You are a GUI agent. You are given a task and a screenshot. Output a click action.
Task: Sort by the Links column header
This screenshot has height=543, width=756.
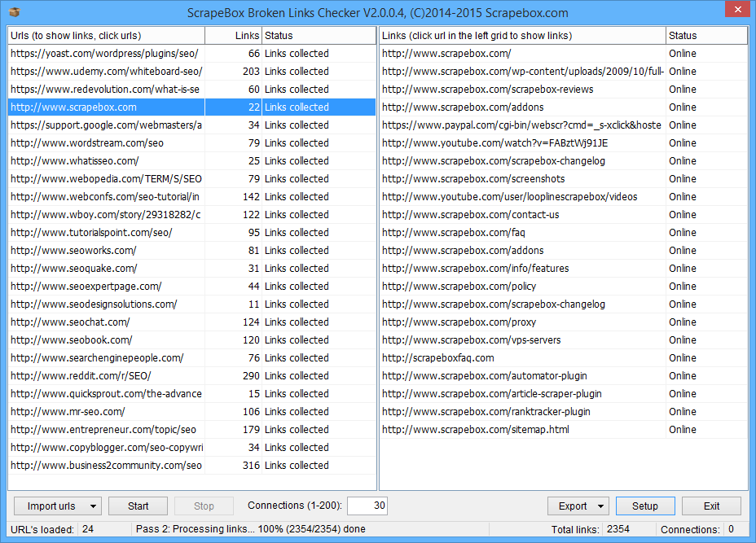233,36
